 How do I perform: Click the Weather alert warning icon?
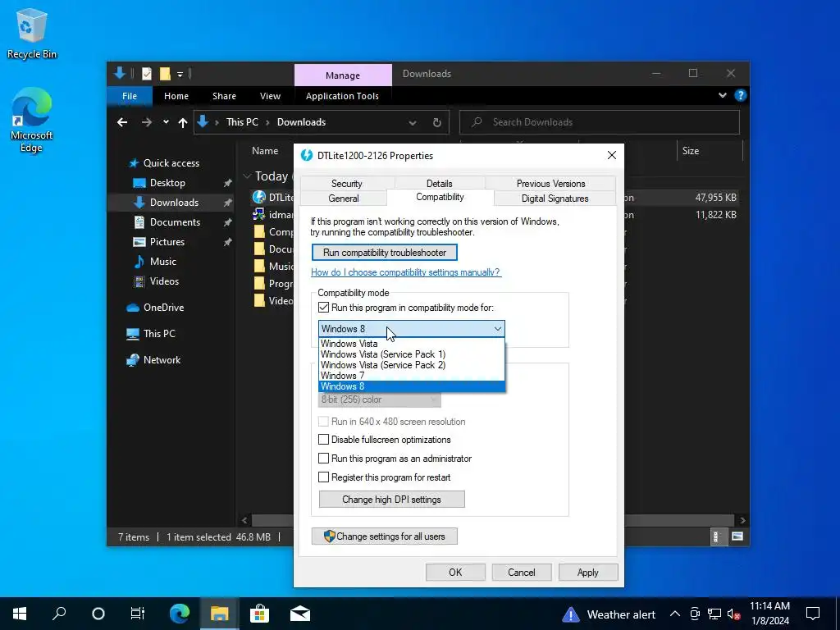point(571,614)
